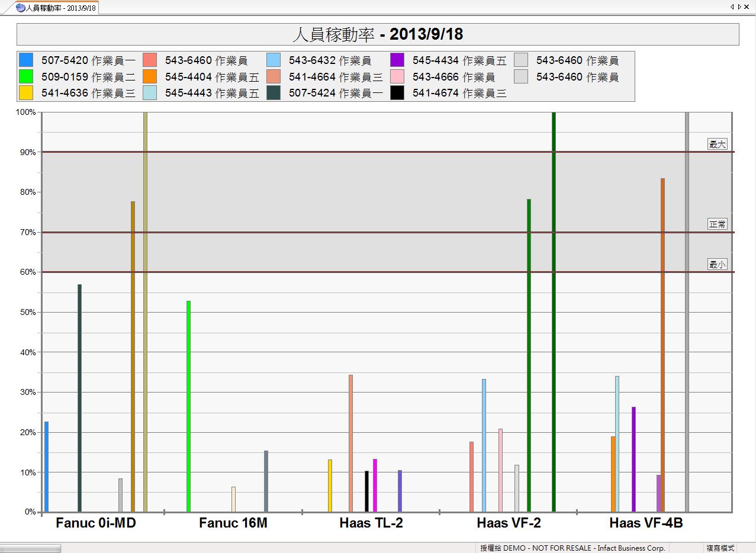Select legend label 541-4664 作業員三
756x553 pixels.
point(336,77)
